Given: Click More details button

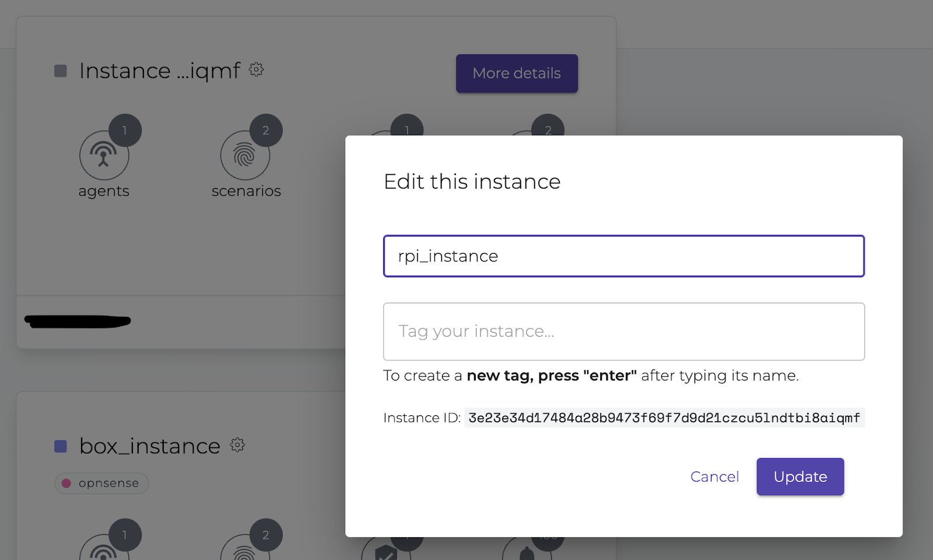Looking at the screenshot, I should [517, 73].
